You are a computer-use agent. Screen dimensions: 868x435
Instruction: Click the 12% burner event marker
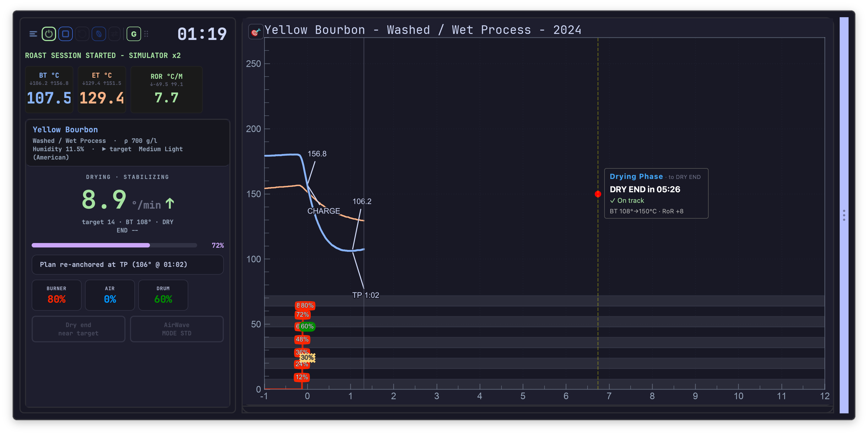[302, 377]
